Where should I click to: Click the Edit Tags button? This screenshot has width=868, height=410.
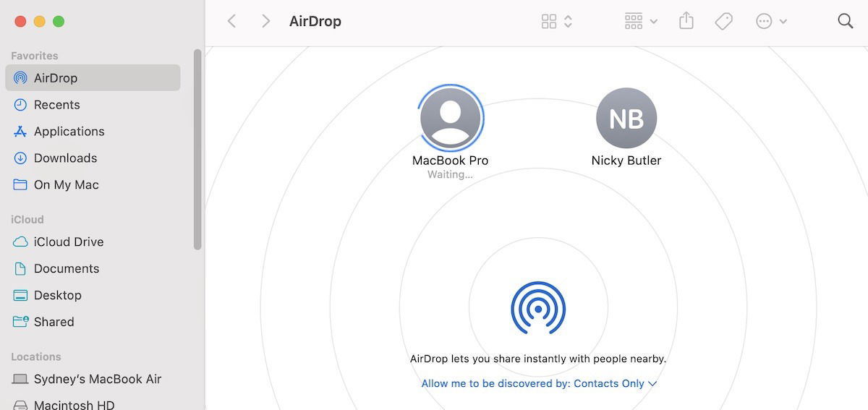tap(723, 22)
